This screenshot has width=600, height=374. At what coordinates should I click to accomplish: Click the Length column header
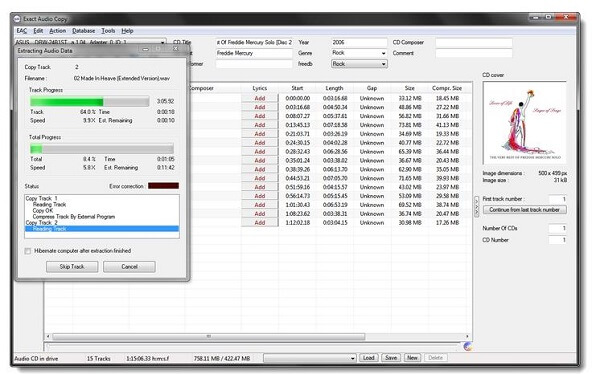(x=334, y=88)
